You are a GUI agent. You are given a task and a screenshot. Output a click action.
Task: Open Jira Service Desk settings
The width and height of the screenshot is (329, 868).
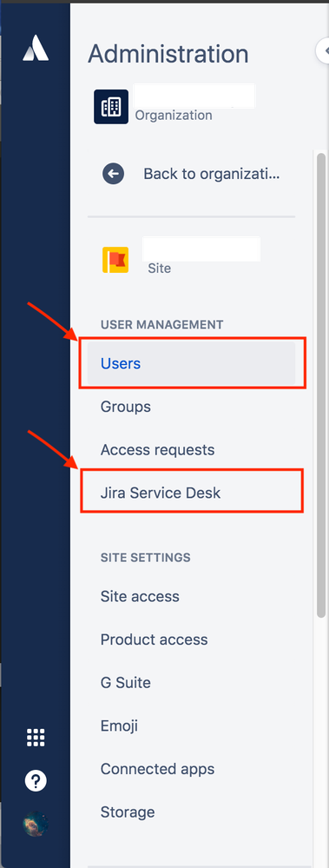pyautogui.click(x=161, y=493)
